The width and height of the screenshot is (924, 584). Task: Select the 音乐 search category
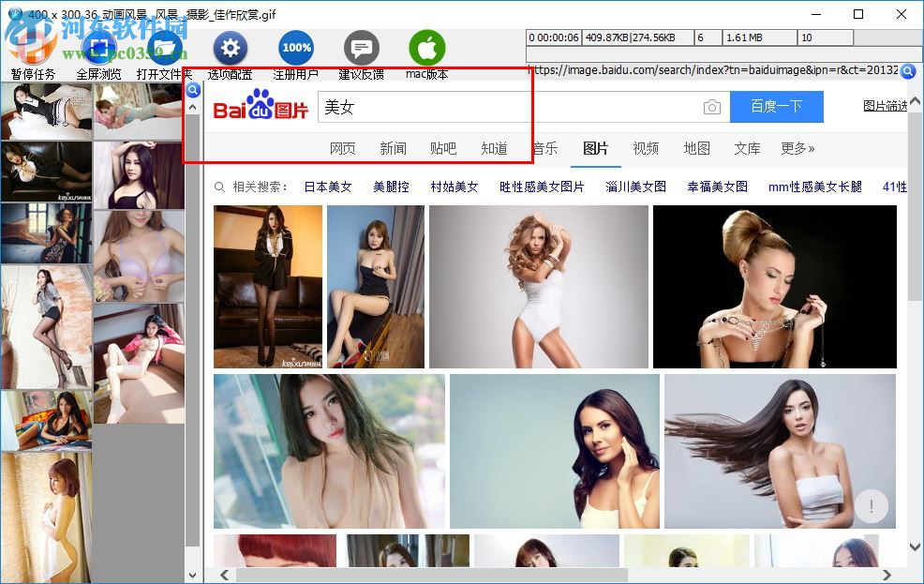[x=544, y=148]
